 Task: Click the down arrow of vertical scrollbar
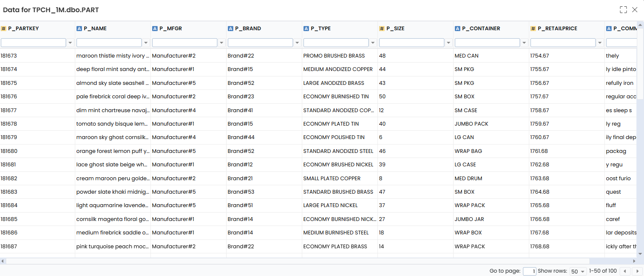coord(641,254)
